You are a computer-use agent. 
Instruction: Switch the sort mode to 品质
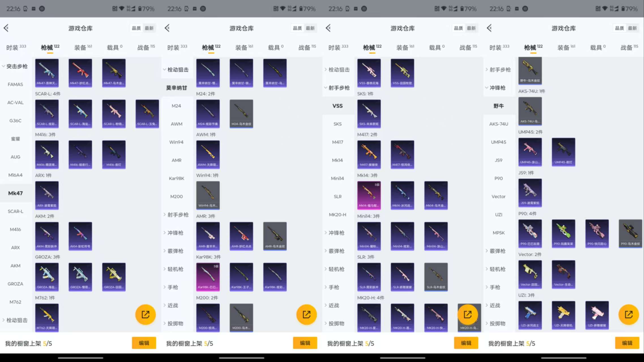coord(136,28)
